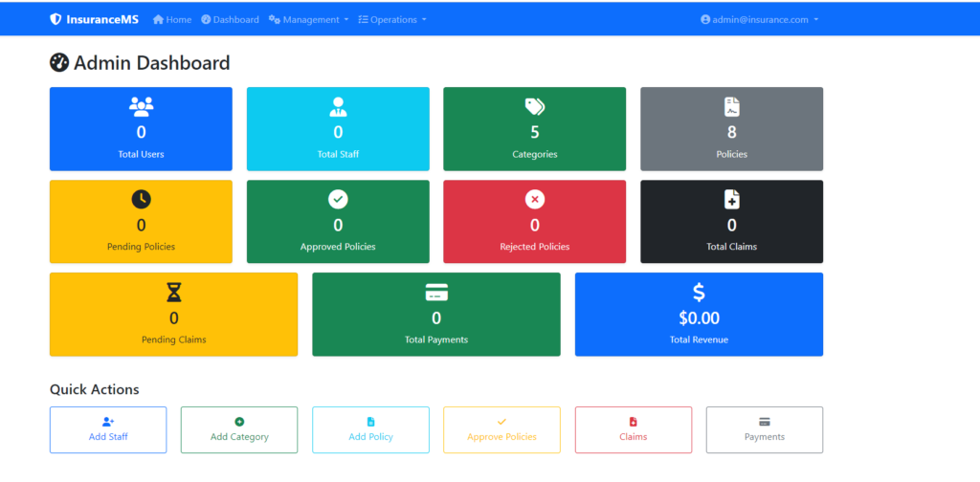Image resolution: width=980 pixels, height=482 pixels.
Task: Click the X icon on Rejected Policies card
Action: [x=535, y=199]
